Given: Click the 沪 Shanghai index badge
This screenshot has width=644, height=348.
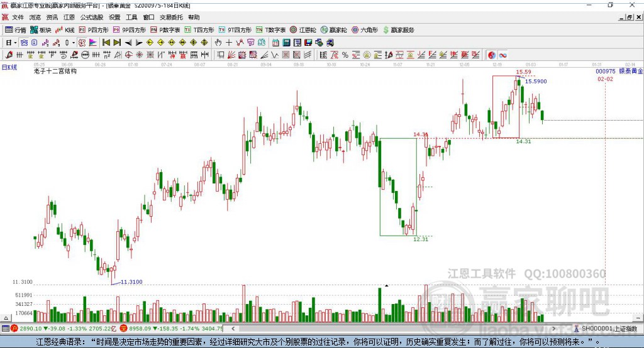Looking at the screenshot, I should [14, 329].
